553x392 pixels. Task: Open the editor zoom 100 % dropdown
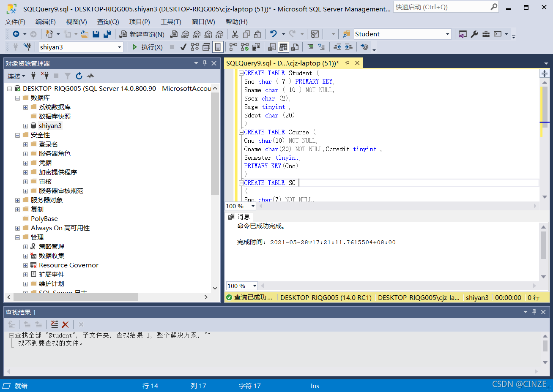pyautogui.click(x=253, y=206)
